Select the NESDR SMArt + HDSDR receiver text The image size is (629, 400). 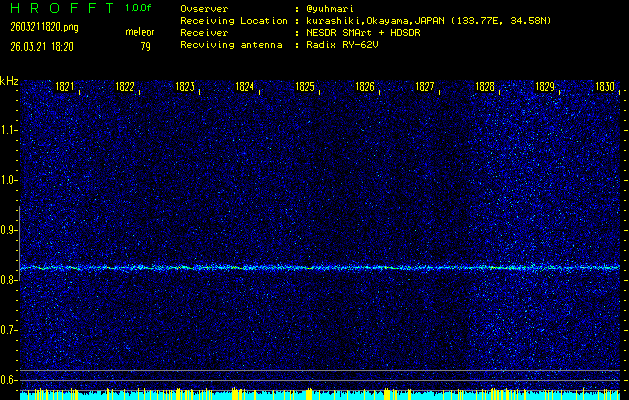[x=364, y=32]
